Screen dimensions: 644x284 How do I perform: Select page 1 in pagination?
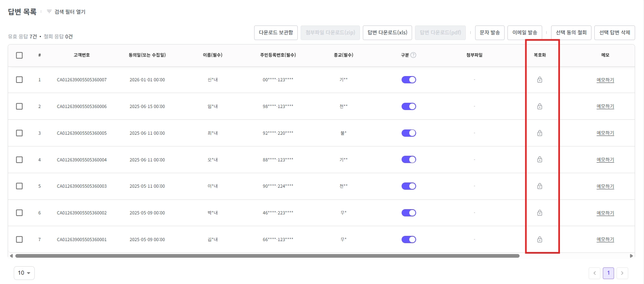coord(608,273)
